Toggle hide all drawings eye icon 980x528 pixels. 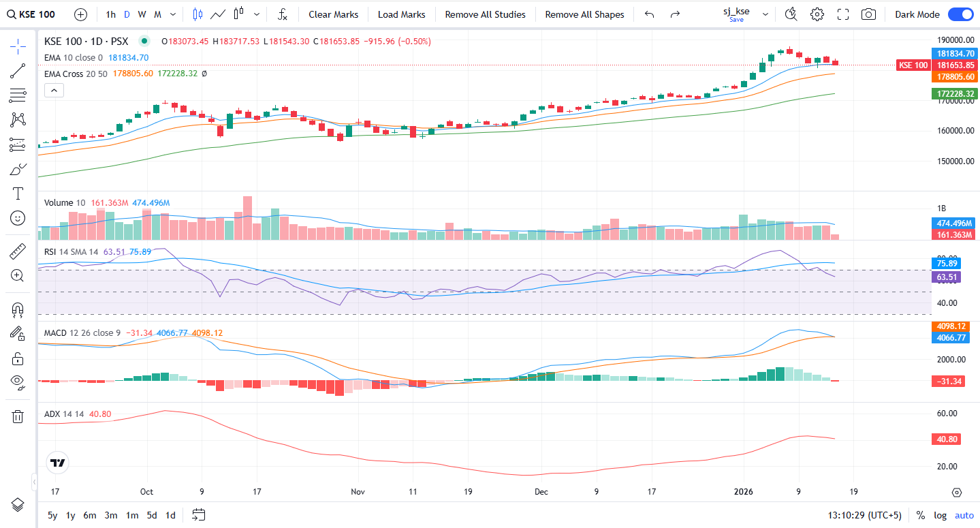click(18, 382)
